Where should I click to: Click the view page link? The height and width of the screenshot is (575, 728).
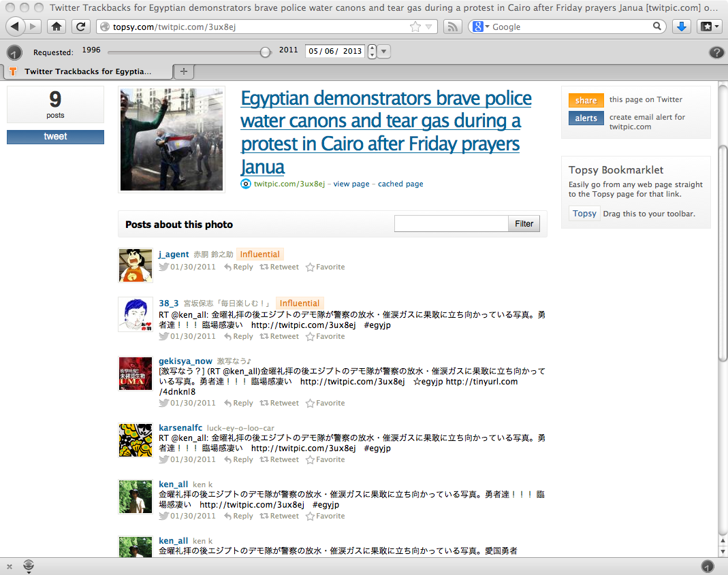point(351,184)
